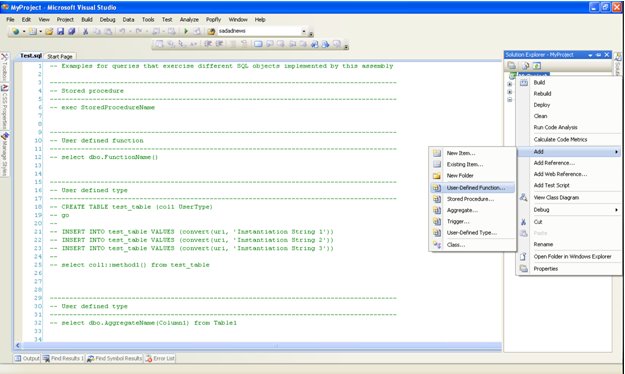Viewport: 625px width, 374px height.
Task: Click Deploy in the project context menu
Action: pos(568,105)
